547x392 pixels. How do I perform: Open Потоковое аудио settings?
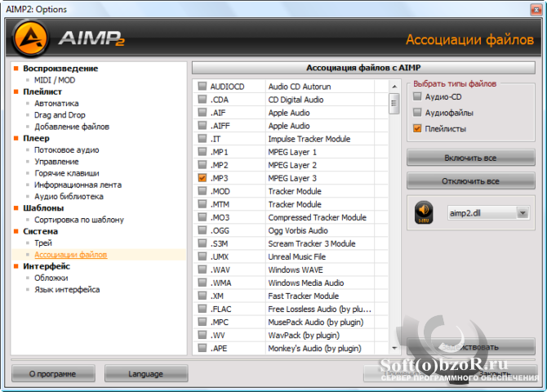(x=66, y=149)
